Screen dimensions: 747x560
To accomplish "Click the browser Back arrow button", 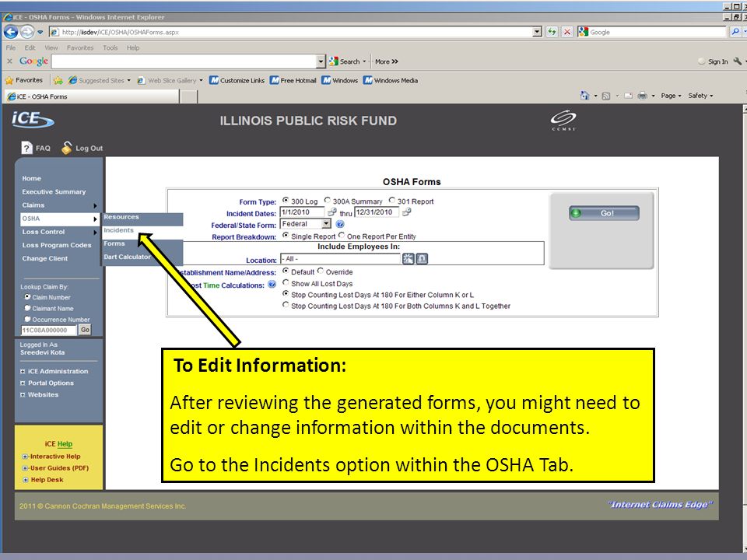I will point(10,32).
